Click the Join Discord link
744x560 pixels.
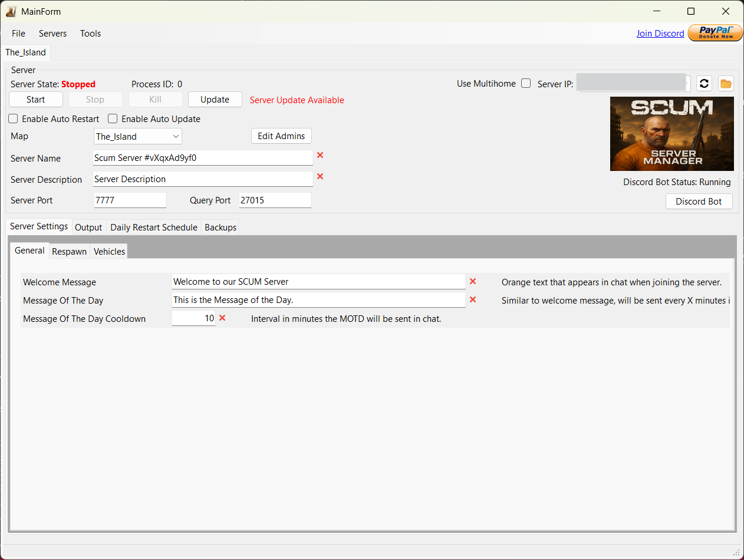(660, 34)
